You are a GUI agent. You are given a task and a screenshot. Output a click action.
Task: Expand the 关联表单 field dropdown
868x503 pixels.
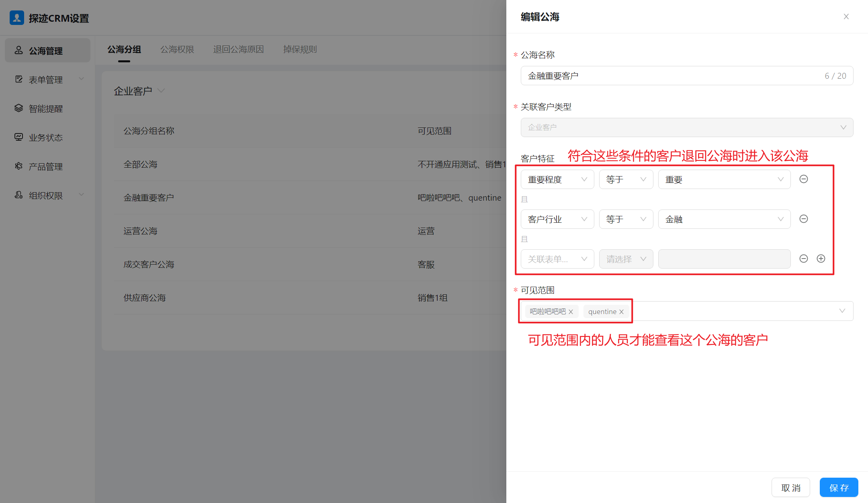pos(557,259)
